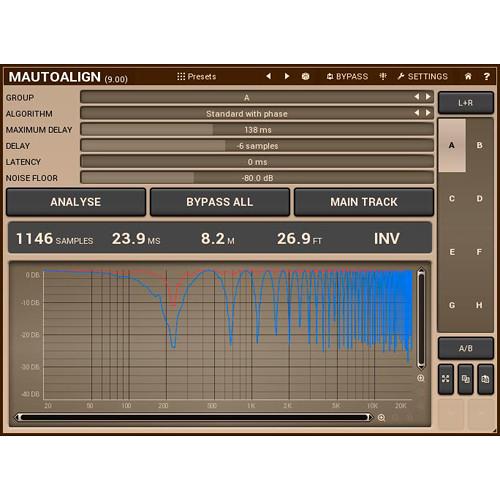Click the ALGORITHM label
The image size is (500, 500).
29,114
